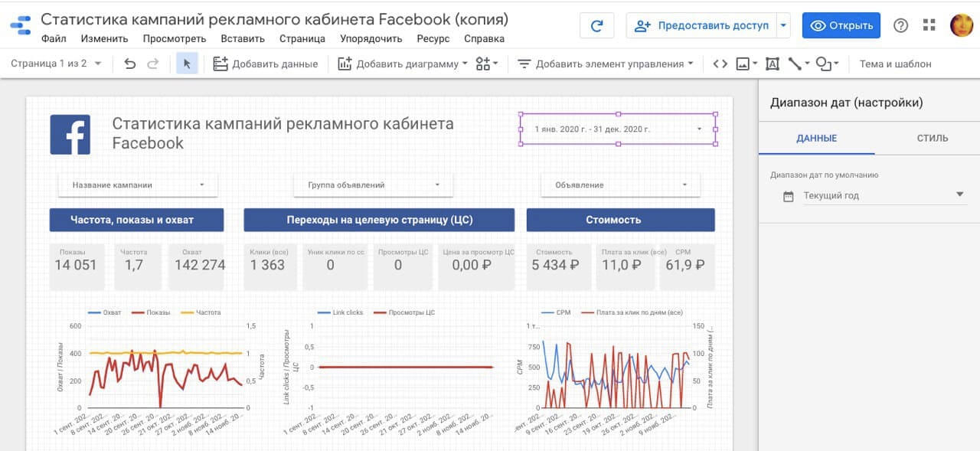The width and height of the screenshot is (980, 451).
Task: Select the 'Цена за просмотр ЦС' scorecard
Action: tap(476, 266)
